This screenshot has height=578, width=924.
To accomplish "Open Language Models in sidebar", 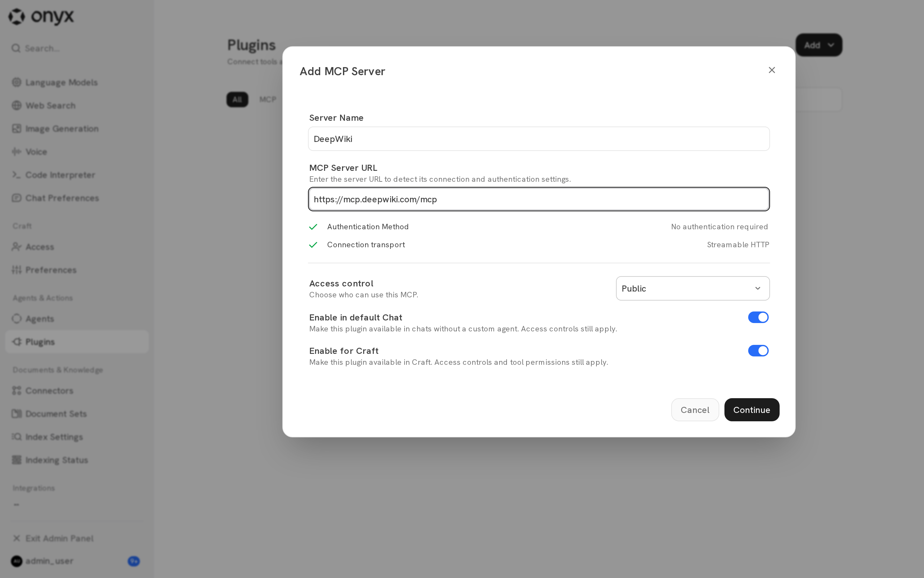I will click(x=76, y=82).
